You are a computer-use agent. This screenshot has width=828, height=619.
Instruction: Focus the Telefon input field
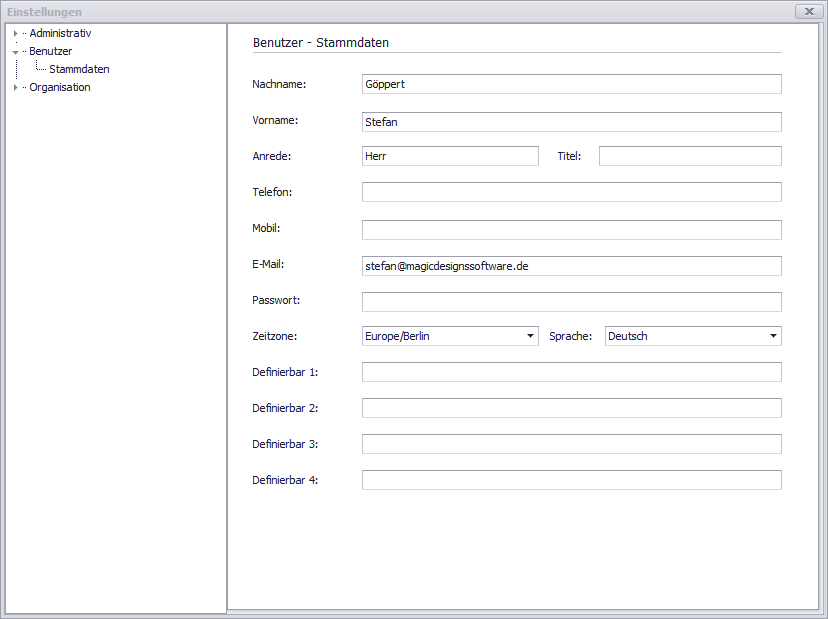571,192
